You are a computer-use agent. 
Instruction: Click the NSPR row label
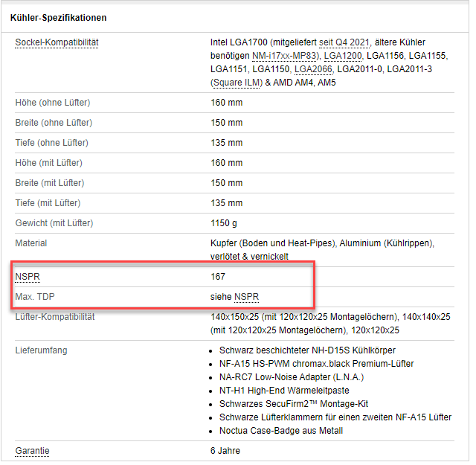click(x=28, y=278)
